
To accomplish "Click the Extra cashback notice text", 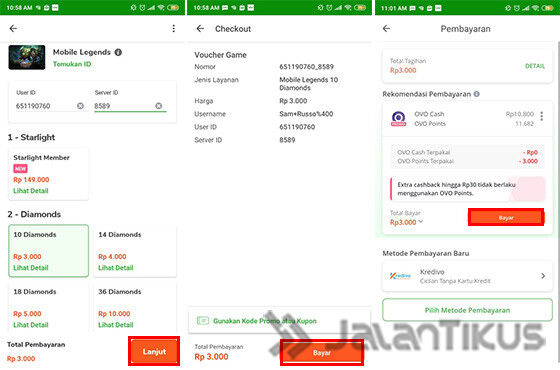I will point(456,189).
